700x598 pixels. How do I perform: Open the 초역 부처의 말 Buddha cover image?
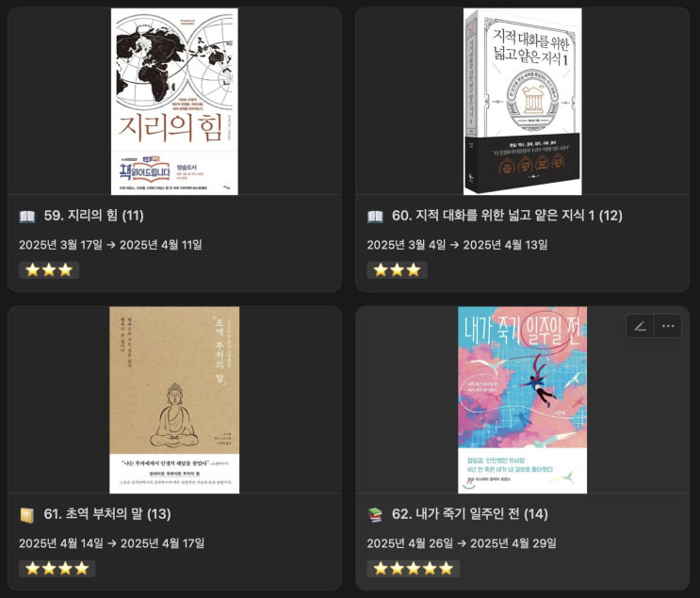tap(174, 400)
